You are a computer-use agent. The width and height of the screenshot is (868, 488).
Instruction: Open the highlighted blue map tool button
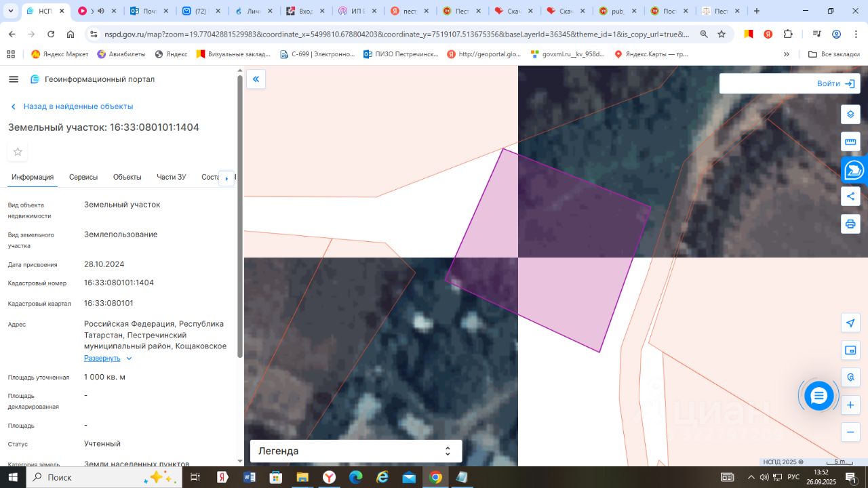point(854,170)
